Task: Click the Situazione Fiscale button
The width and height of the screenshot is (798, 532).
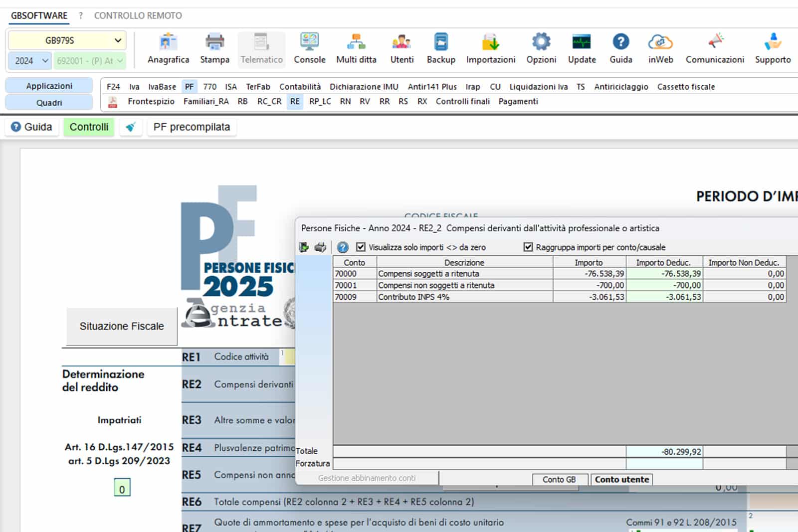Action: [x=122, y=326]
